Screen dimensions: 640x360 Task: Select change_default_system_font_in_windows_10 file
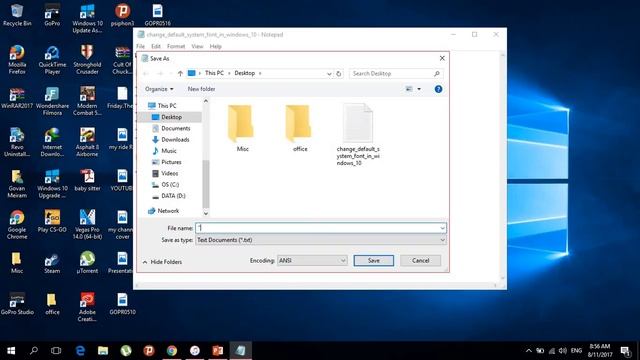pos(358,135)
